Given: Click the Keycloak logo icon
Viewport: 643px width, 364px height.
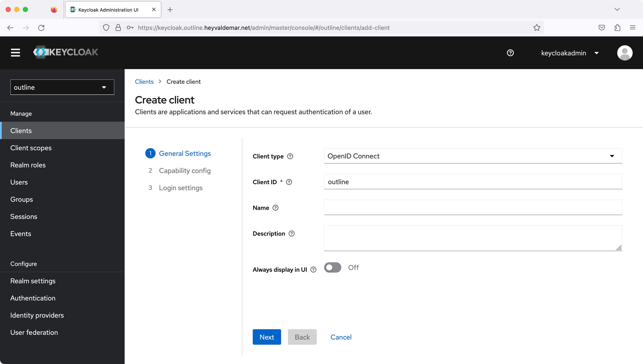Looking at the screenshot, I should tap(41, 53).
